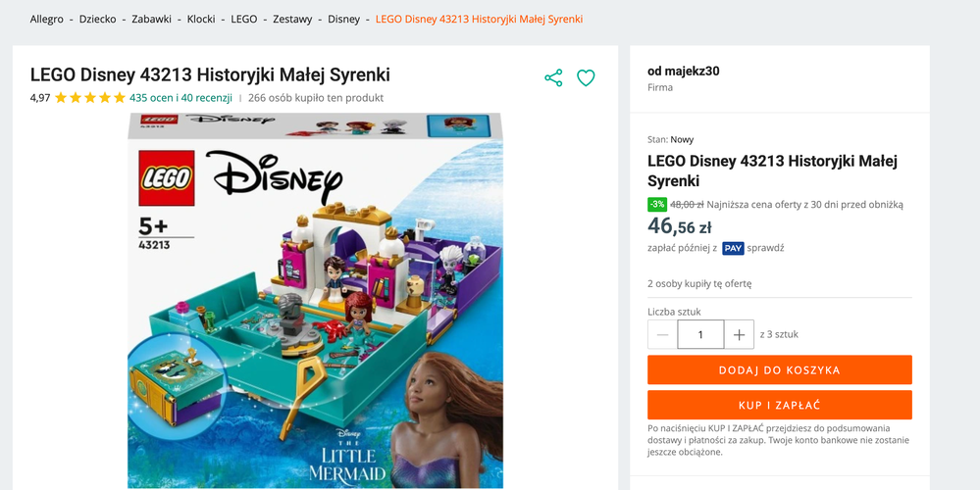Viewport: 980px width, 490px height.
Task: Click the five-star rating icons
Action: point(90,98)
